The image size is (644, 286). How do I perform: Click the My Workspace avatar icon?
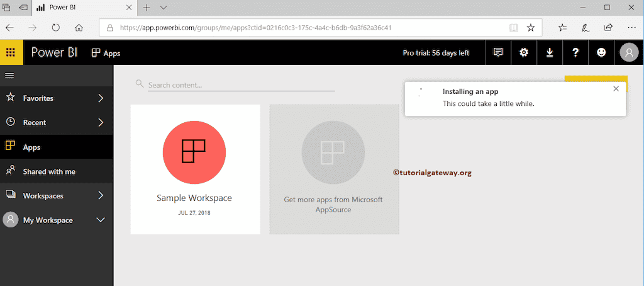[10, 220]
